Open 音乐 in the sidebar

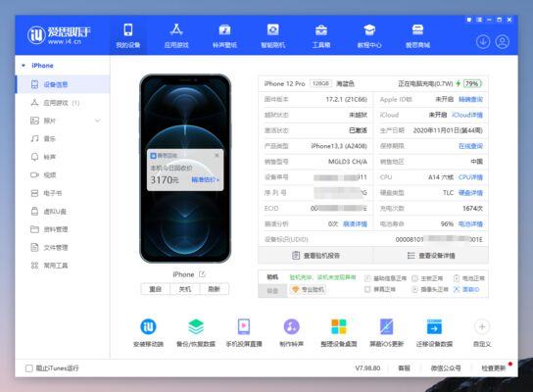[63, 139]
